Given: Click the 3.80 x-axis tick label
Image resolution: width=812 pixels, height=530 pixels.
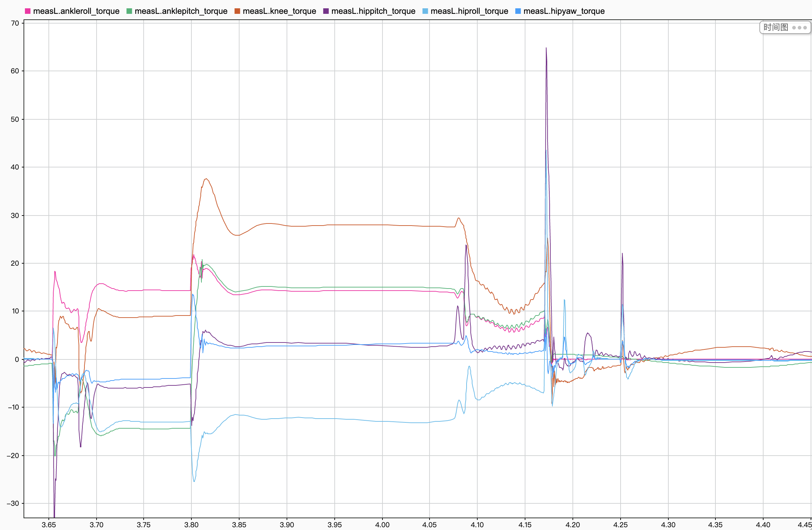Looking at the screenshot, I should pyautogui.click(x=191, y=525).
